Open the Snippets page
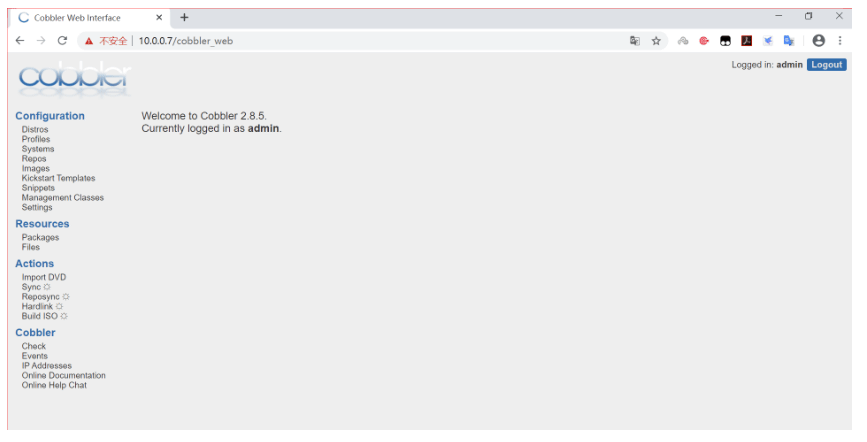 [x=38, y=188]
